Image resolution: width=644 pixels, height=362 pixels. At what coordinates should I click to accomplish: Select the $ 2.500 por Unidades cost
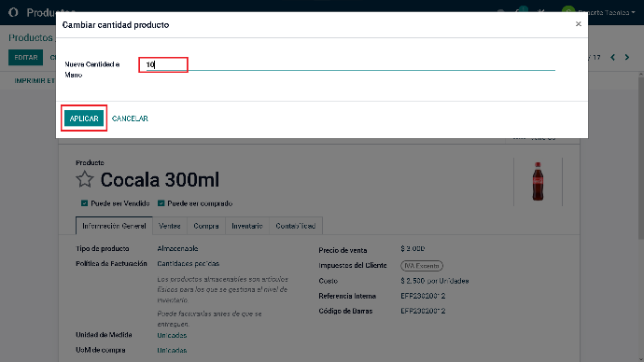(x=435, y=281)
